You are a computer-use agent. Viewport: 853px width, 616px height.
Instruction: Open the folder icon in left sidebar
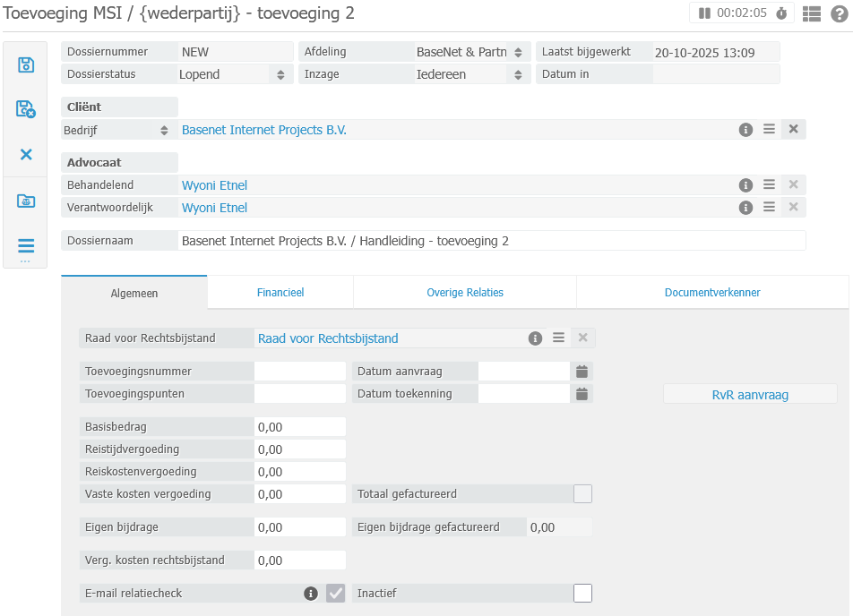pyautogui.click(x=26, y=201)
